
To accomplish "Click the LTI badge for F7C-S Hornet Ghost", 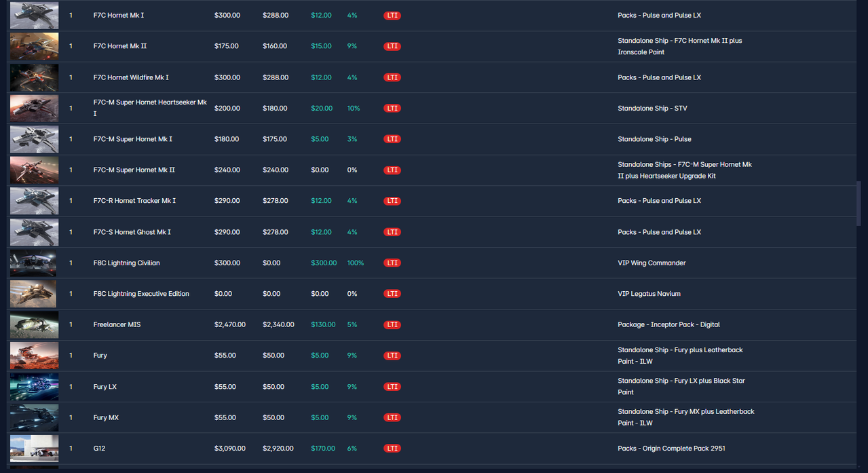I will tap(392, 232).
